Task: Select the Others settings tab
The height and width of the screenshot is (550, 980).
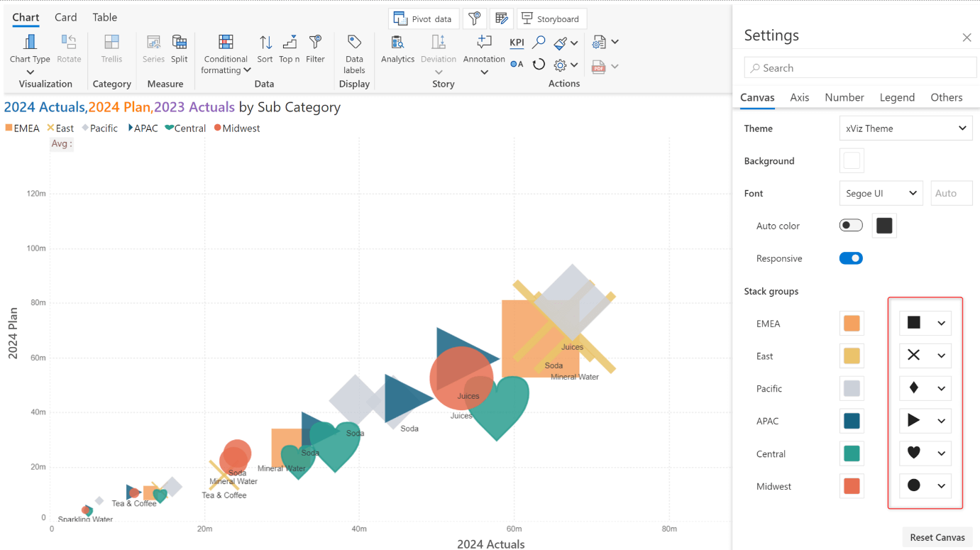Action: pyautogui.click(x=947, y=97)
